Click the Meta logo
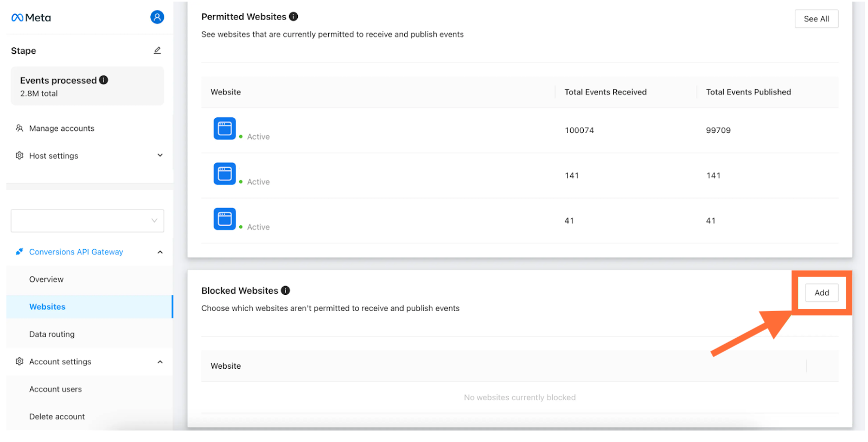The width and height of the screenshot is (868, 442). point(31,17)
